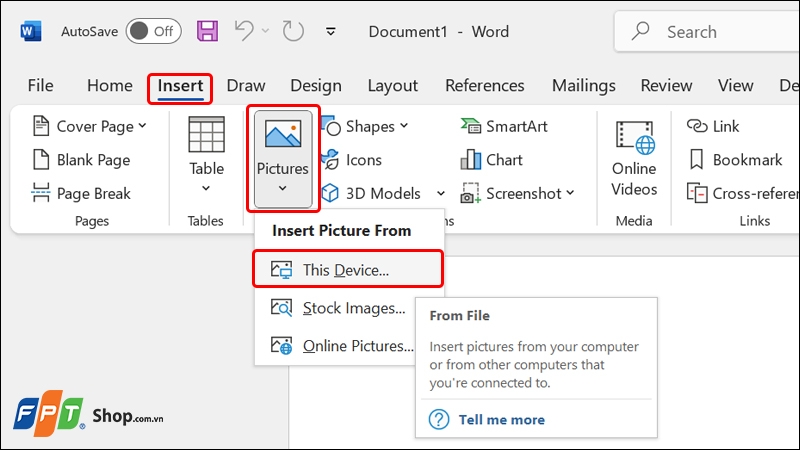Expand the Table dropdown chevron
800x450 pixels.
point(206,188)
